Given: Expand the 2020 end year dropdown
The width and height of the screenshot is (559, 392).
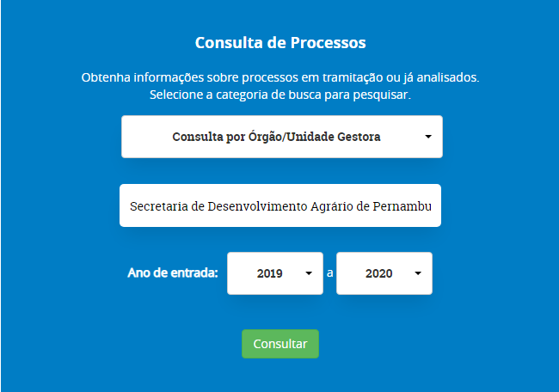Looking at the screenshot, I should tap(384, 273).
